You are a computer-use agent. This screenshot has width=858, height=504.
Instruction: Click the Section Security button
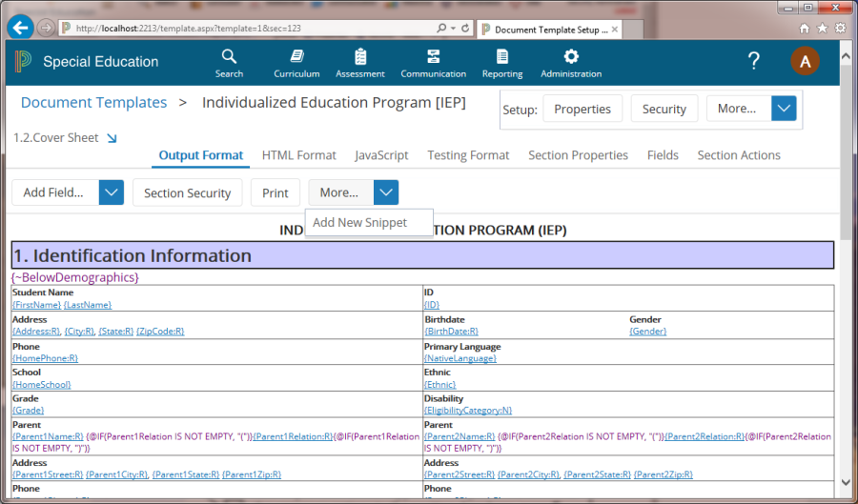point(187,192)
